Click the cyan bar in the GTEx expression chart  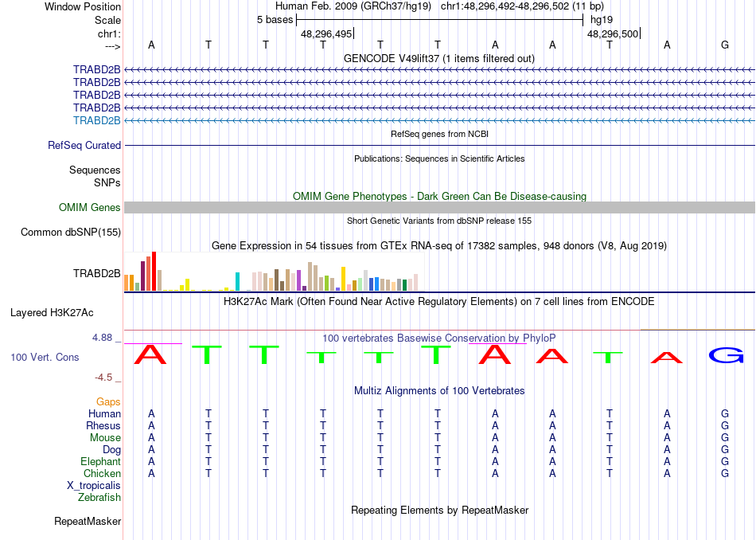(x=237, y=281)
